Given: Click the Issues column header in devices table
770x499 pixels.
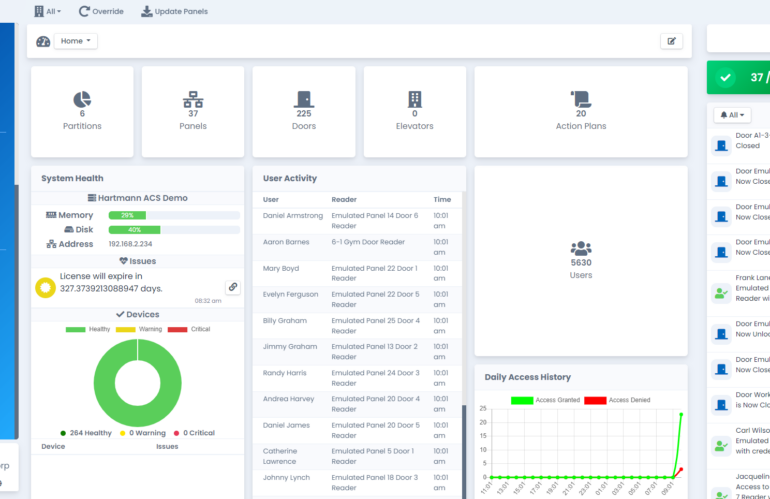Looking at the screenshot, I should 167,446.
